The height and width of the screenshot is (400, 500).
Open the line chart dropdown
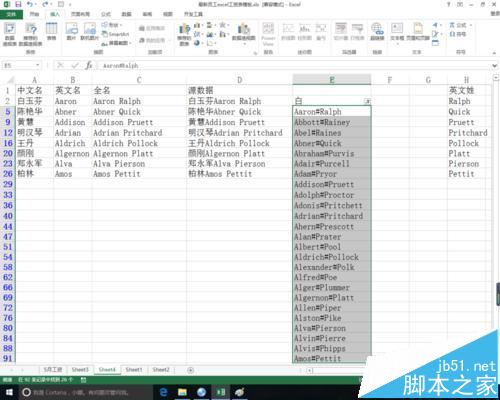(198, 34)
